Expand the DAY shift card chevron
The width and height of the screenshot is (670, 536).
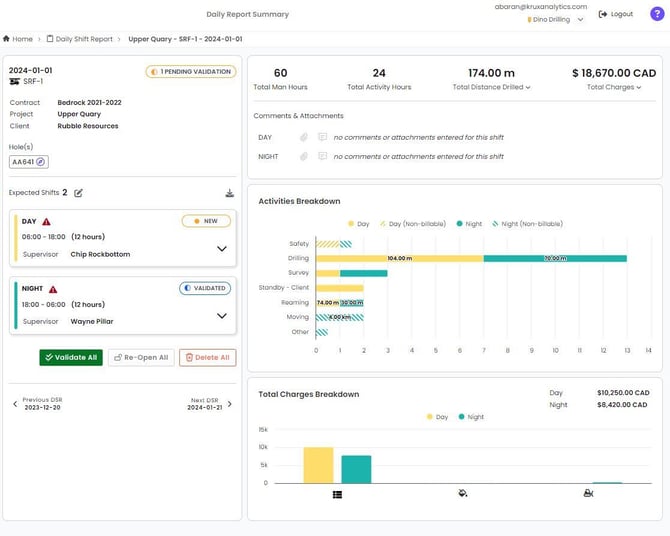point(221,248)
